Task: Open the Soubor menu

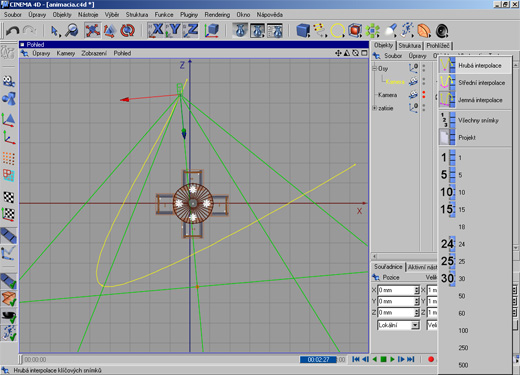Action: coord(13,15)
